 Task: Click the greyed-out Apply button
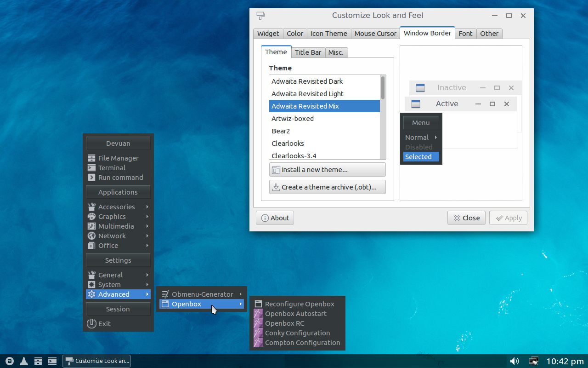click(x=508, y=218)
